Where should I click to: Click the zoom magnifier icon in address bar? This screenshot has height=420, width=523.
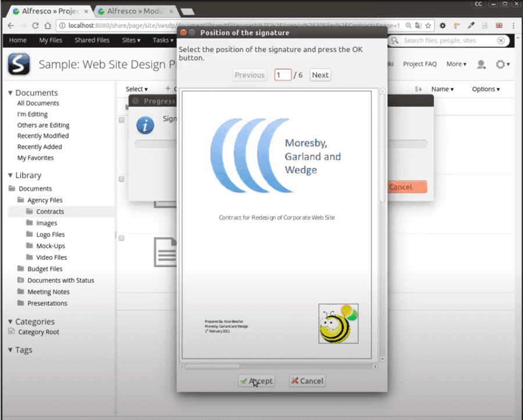409,26
